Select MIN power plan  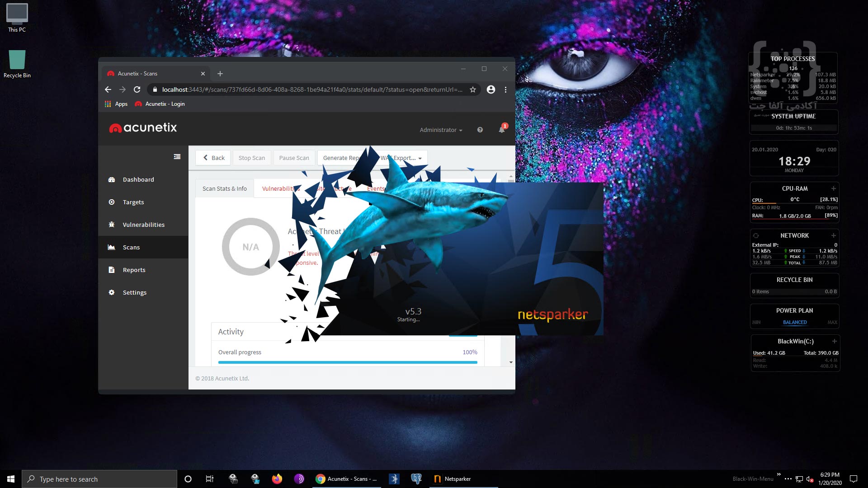[756, 322]
